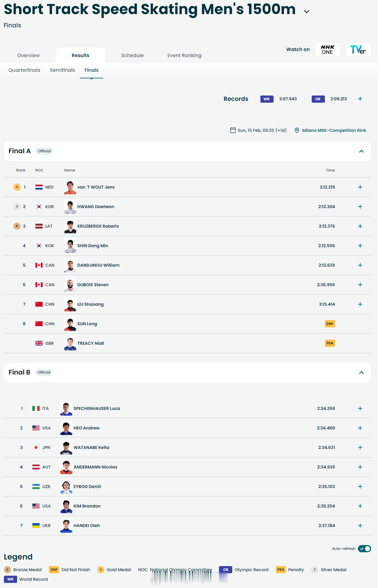This screenshot has width=378, height=588.
Task: Click the DNF badge for SUN Long
Action: point(330,324)
